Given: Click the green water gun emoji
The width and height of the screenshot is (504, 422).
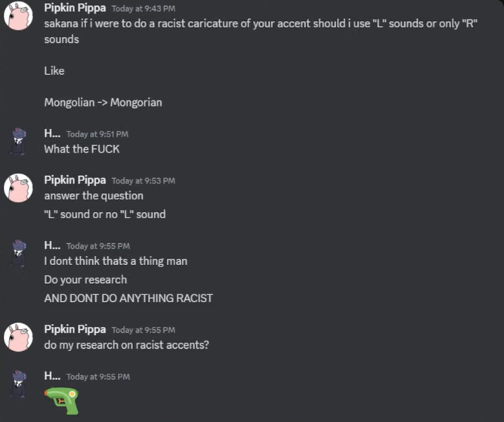Looking at the screenshot, I should pos(62,401).
